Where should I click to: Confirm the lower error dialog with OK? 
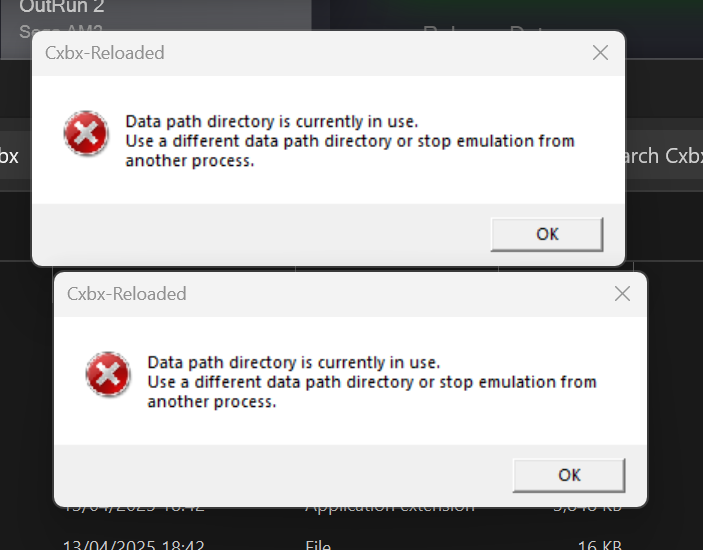click(x=568, y=476)
